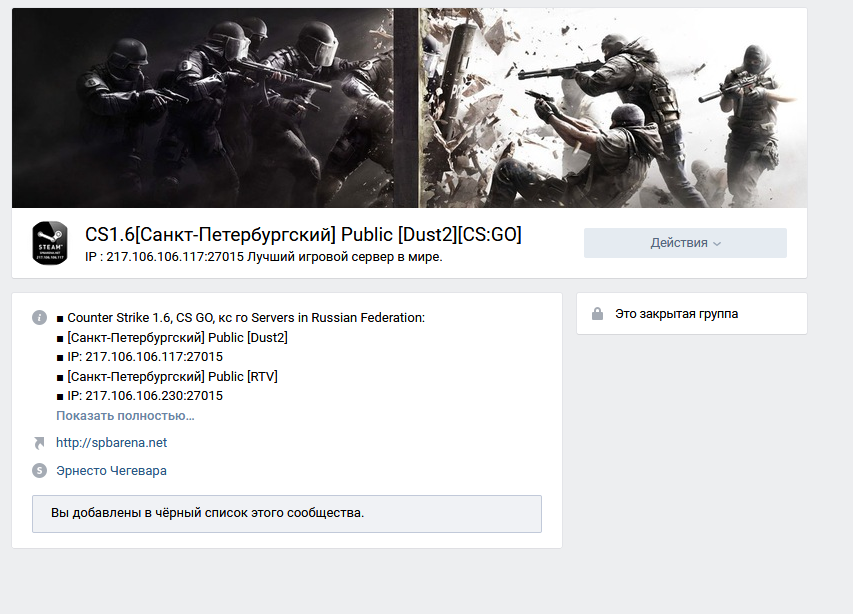The width and height of the screenshot is (853, 614).
Task: Open the Действия actions dropdown
Action: coord(685,243)
